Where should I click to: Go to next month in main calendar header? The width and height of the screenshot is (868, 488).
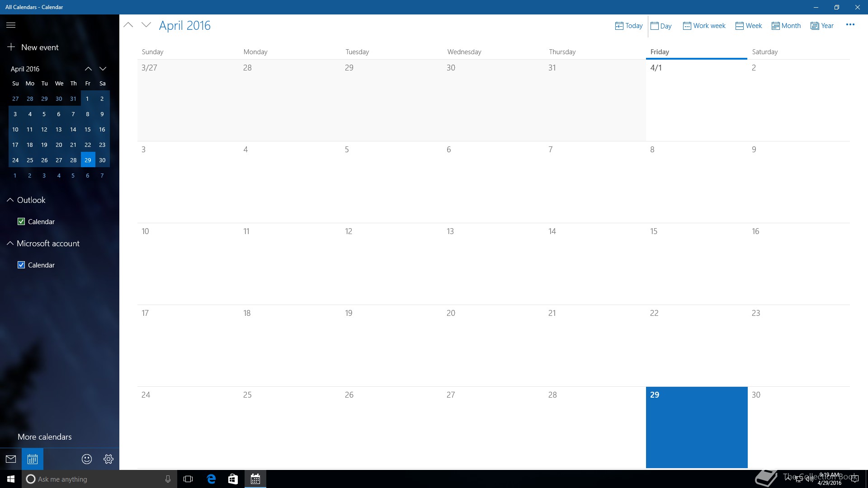(x=146, y=25)
